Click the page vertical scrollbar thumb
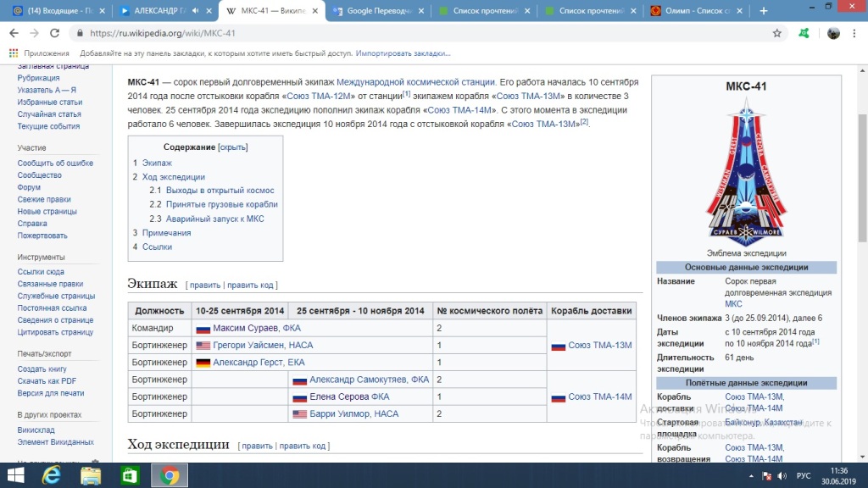This screenshot has width=868, height=488. tap(862, 177)
